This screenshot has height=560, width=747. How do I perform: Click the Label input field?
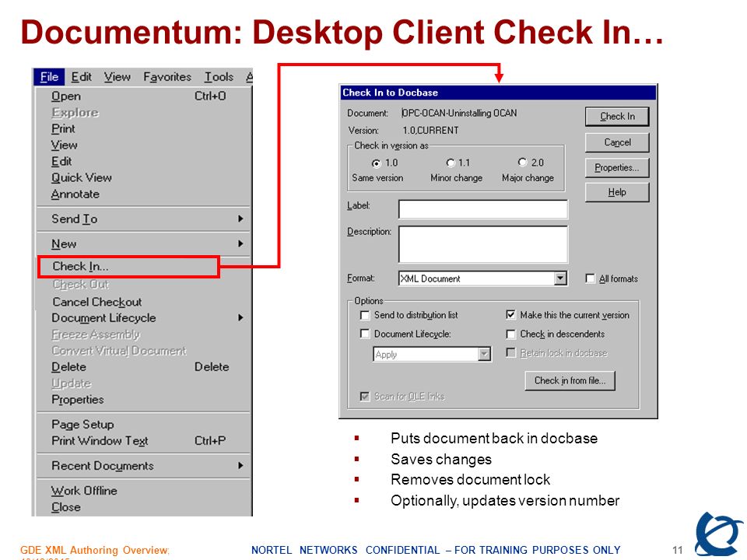click(x=483, y=209)
